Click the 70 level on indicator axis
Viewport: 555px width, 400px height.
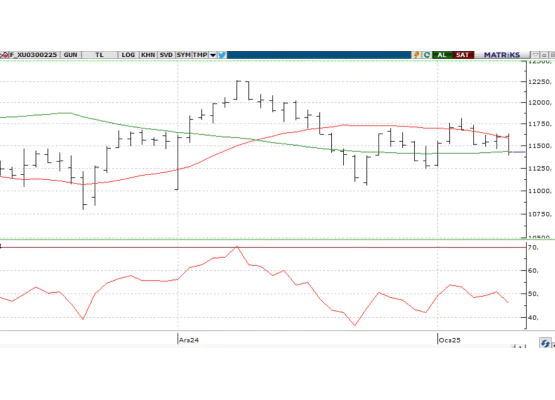(x=533, y=247)
